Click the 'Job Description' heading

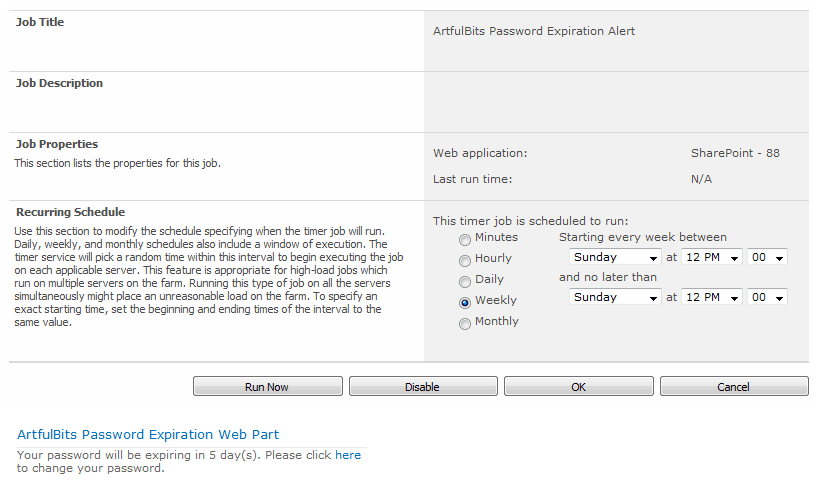[59, 83]
